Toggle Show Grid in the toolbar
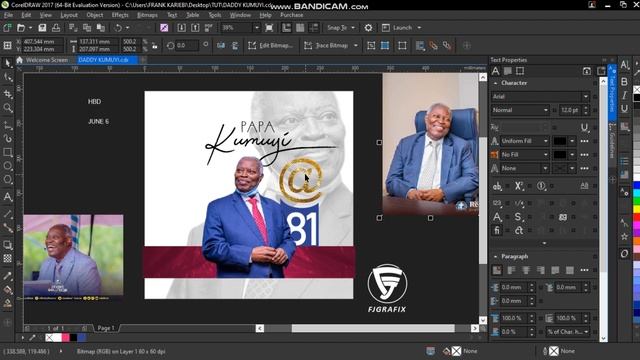The height and width of the screenshot is (360, 640). pyautogui.click(x=300, y=28)
